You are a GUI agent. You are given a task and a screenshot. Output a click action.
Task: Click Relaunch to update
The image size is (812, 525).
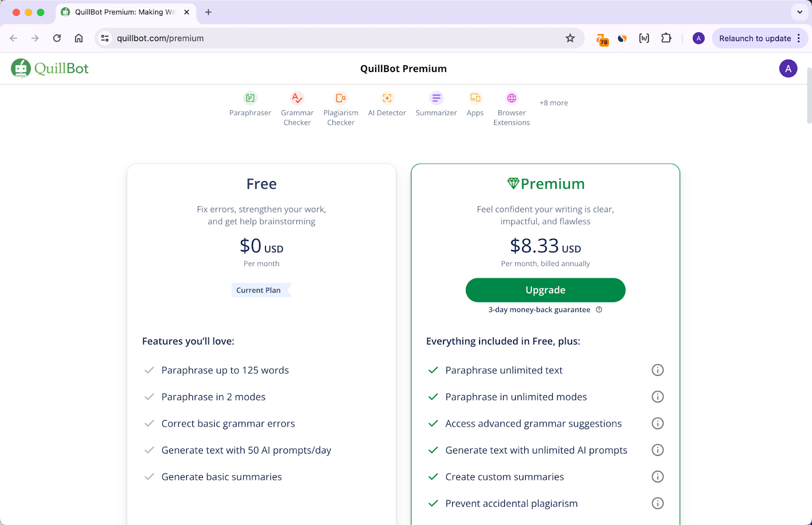click(755, 39)
